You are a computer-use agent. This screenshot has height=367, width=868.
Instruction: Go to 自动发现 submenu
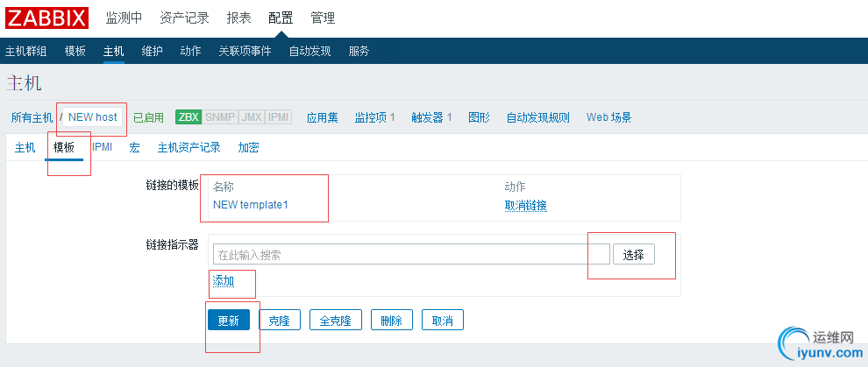click(310, 52)
